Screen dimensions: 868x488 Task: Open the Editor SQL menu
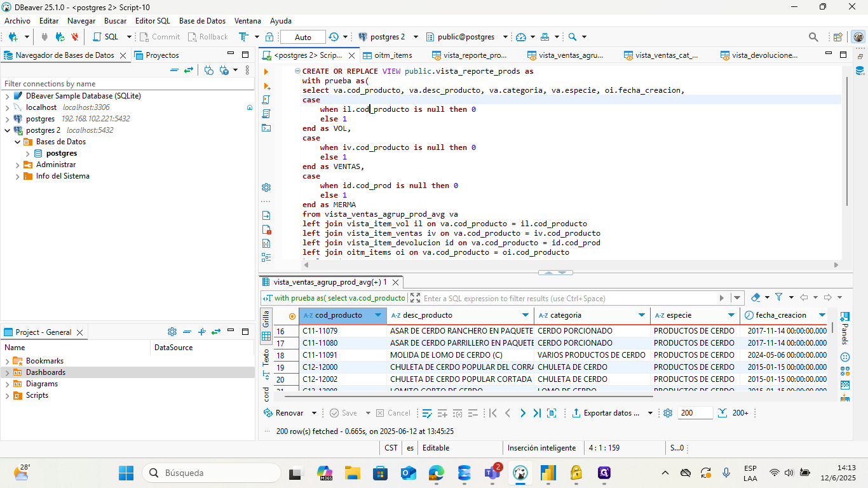(x=153, y=21)
